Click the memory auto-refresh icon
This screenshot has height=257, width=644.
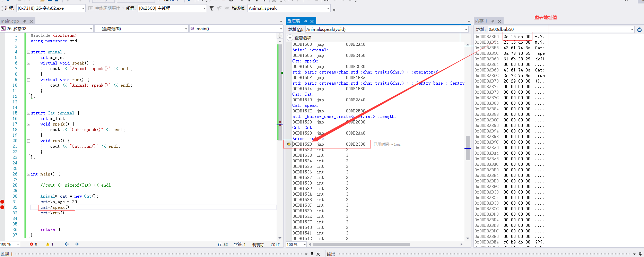tap(639, 29)
